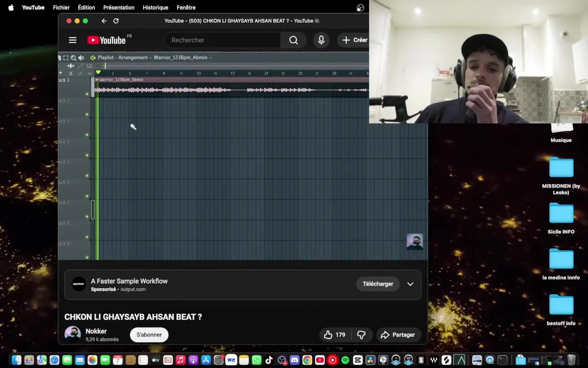Toggle mute dot on Track 5

pos(87,176)
